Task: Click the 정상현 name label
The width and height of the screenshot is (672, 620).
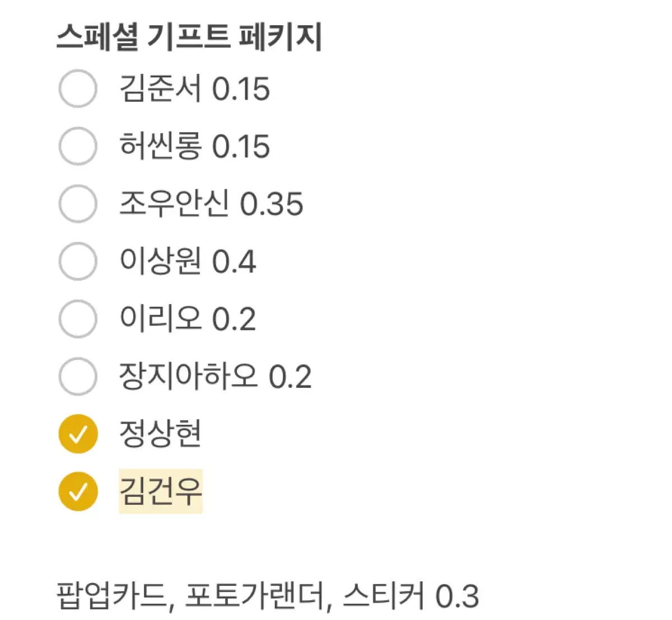Action: pyautogui.click(x=161, y=433)
